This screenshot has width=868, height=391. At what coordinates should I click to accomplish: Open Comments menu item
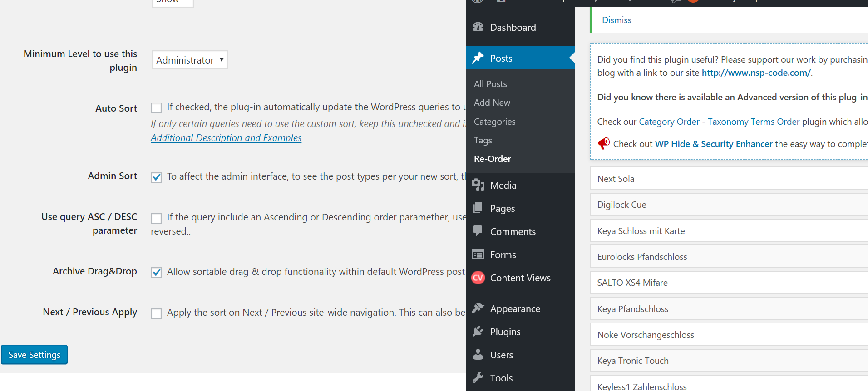[x=520, y=231]
